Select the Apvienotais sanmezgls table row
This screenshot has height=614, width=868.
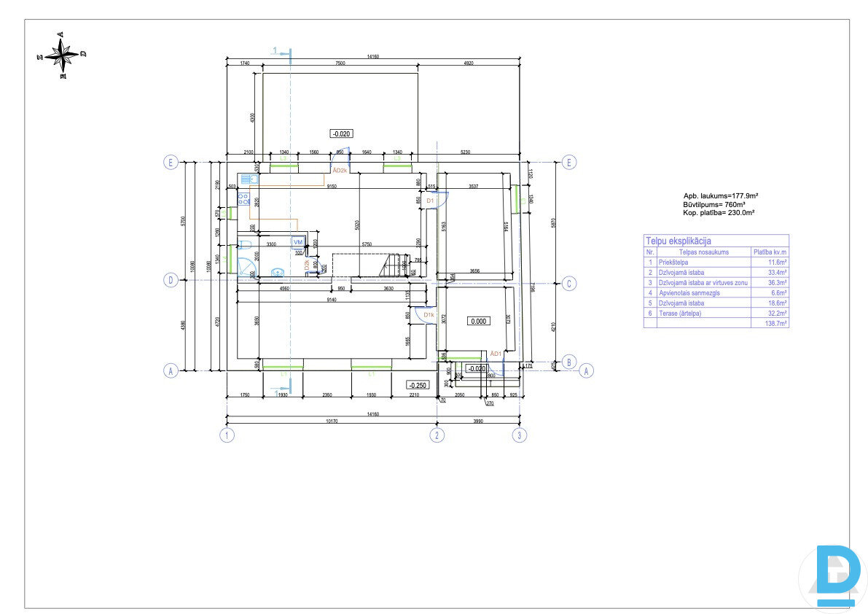pyautogui.click(x=715, y=292)
